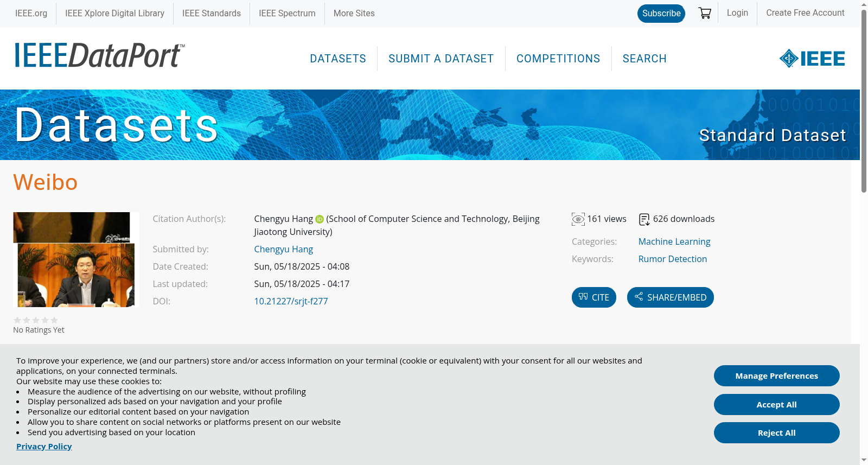The image size is (868, 465).
Task: Open the Machine Learning category
Action: pyautogui.click(x=674, y=241)
